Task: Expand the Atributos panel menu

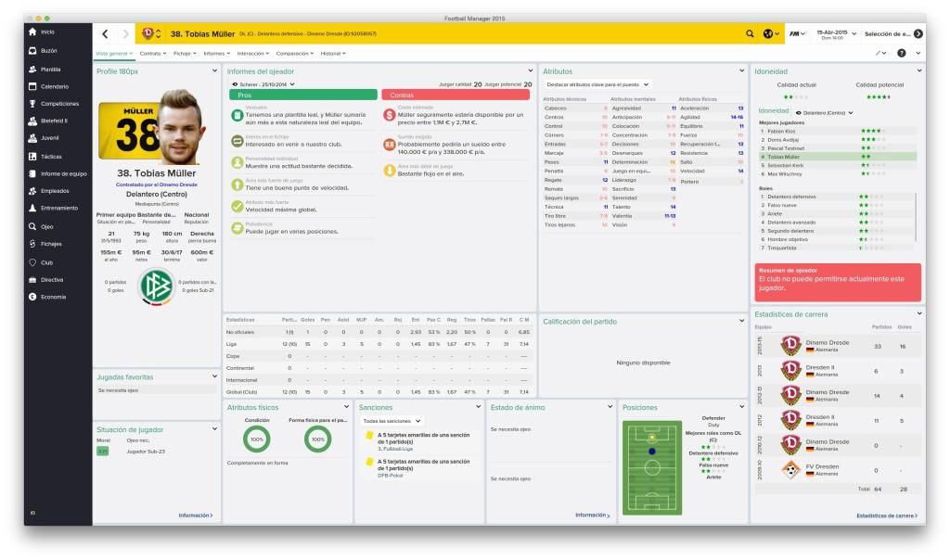Action: pyautogui.click(x=741, y=71)
